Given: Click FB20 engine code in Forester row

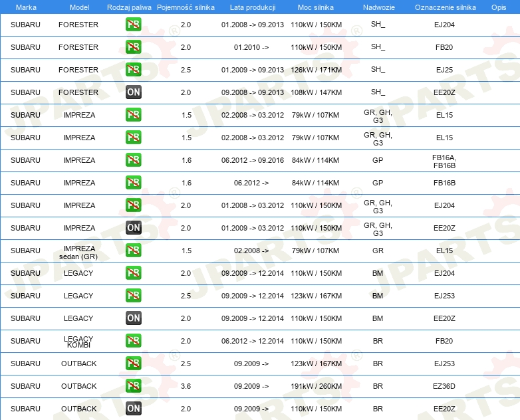Looking at the screenshot, I should [x=444, y=47].
